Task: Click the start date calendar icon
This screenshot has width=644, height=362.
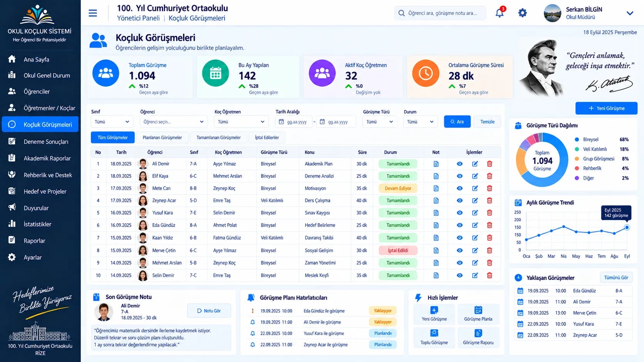Action: (x=281, y=122)
